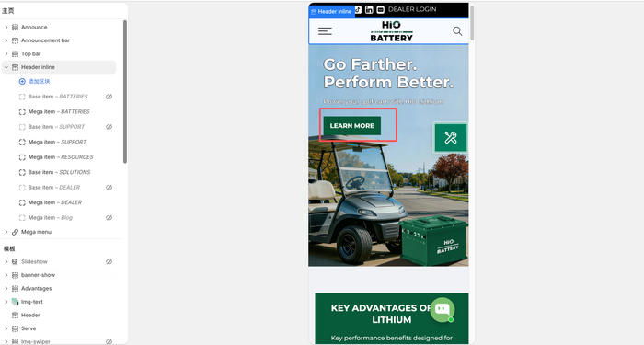644x345 pixels.
Task: Click block icon of Mega item – DEALER
Action: coord(22,202)
